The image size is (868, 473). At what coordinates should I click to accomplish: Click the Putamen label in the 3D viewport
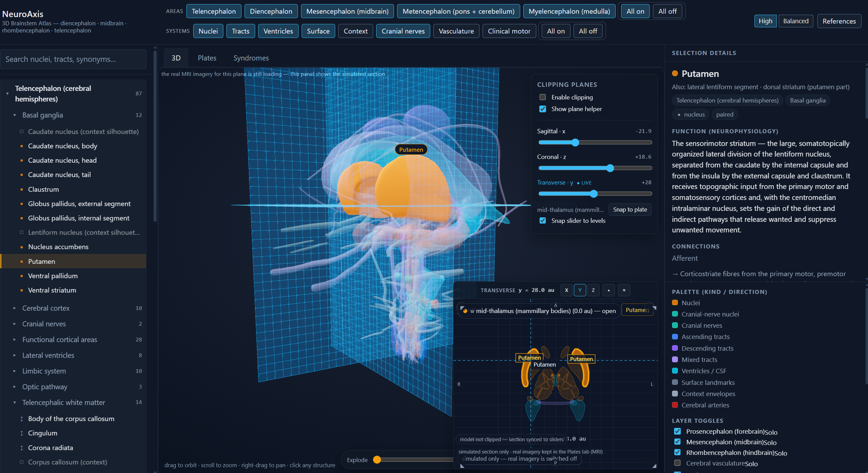pos(411,150)
